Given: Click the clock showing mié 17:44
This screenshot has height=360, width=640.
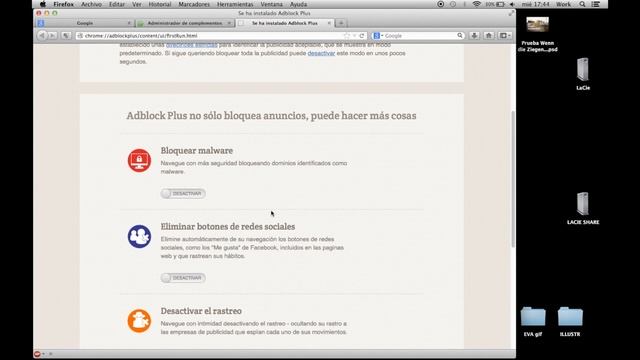Looking at the screenshot, I should (x=536, y=4).
